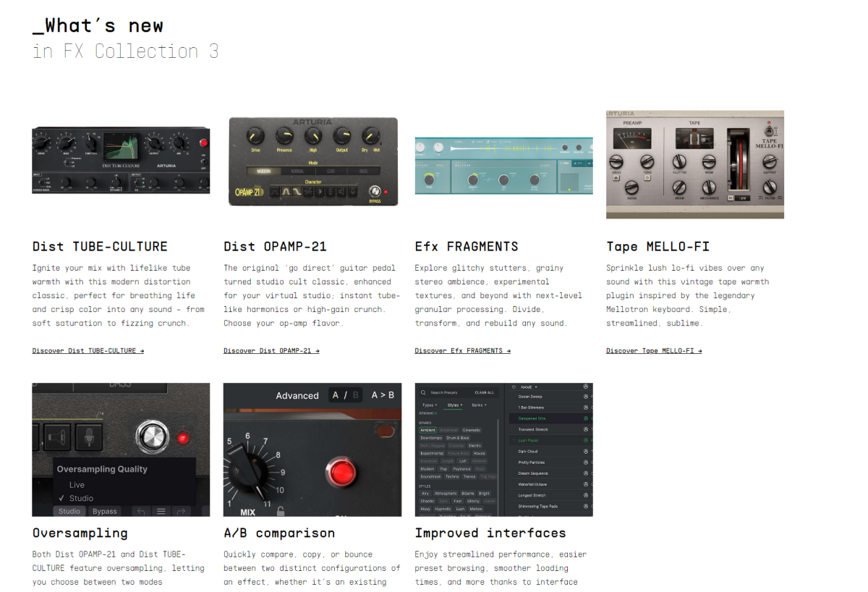
Task: Click the 'in FX Collection 3' subtitle
Action: pos(126,51)
